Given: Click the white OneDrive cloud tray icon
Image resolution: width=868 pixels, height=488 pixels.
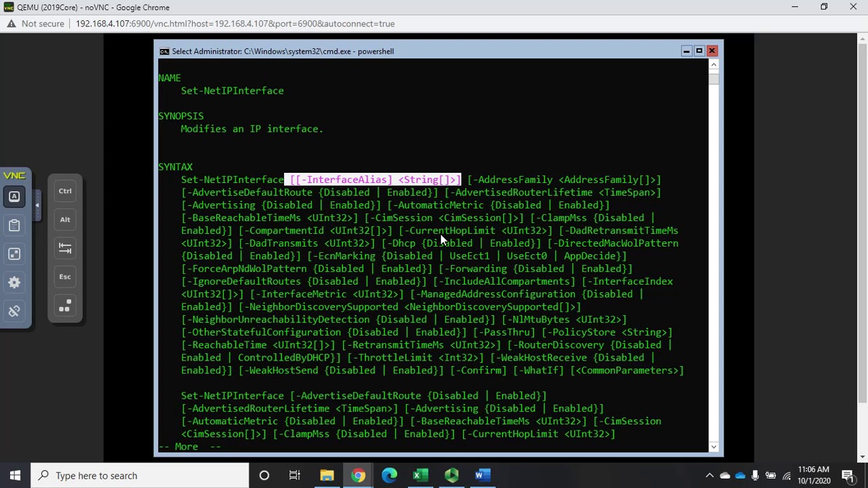Looking at the screenshot, I should [x=725, y=476].
